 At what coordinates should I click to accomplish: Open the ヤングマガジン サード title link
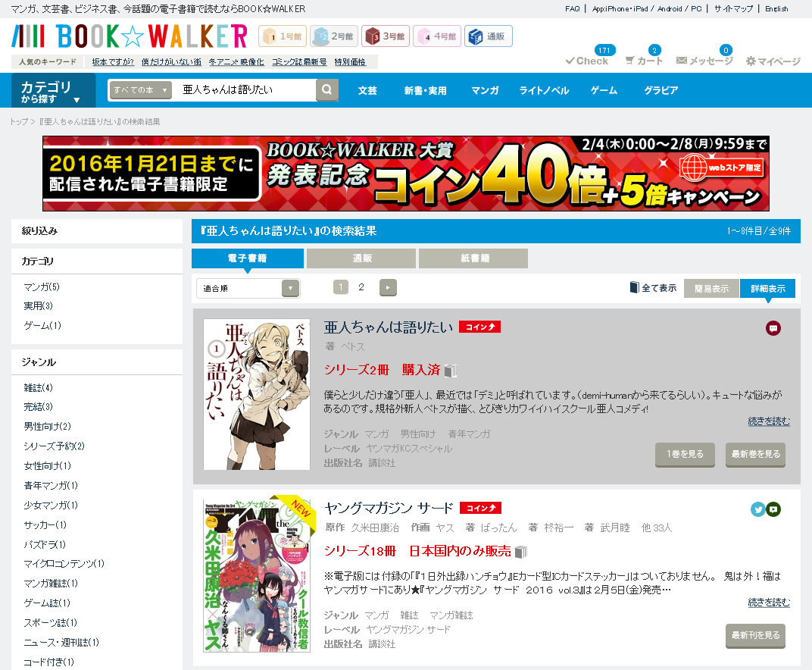click(389, 509)
